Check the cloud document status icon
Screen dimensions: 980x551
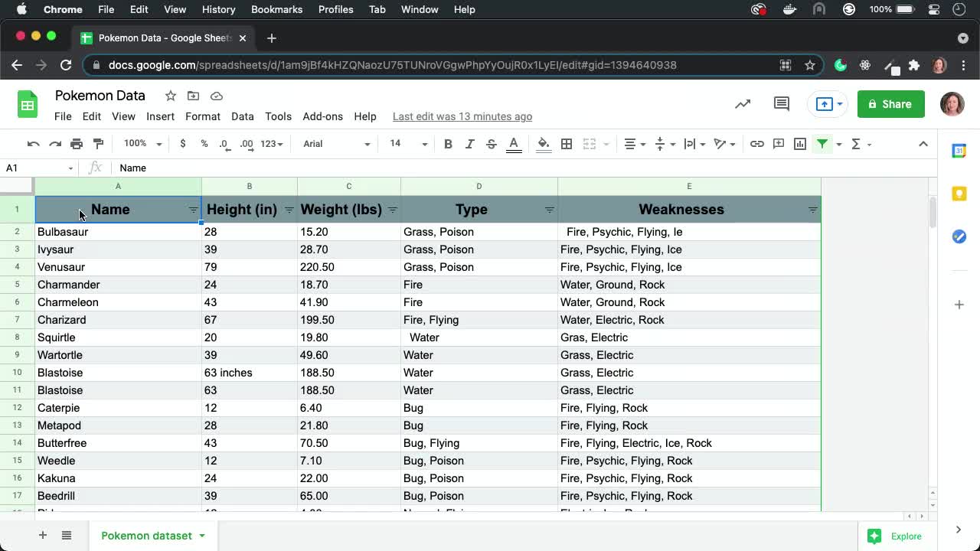pyautogui.click(x=217, y=96)
